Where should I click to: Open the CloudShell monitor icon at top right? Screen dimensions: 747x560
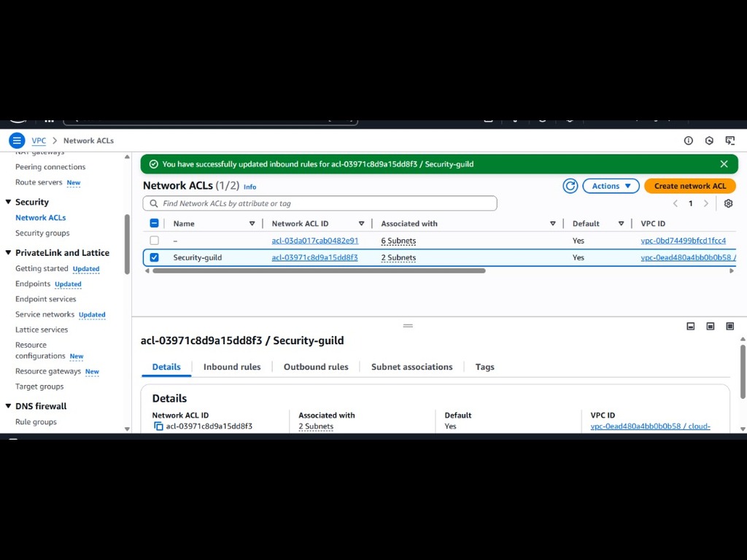729,141
